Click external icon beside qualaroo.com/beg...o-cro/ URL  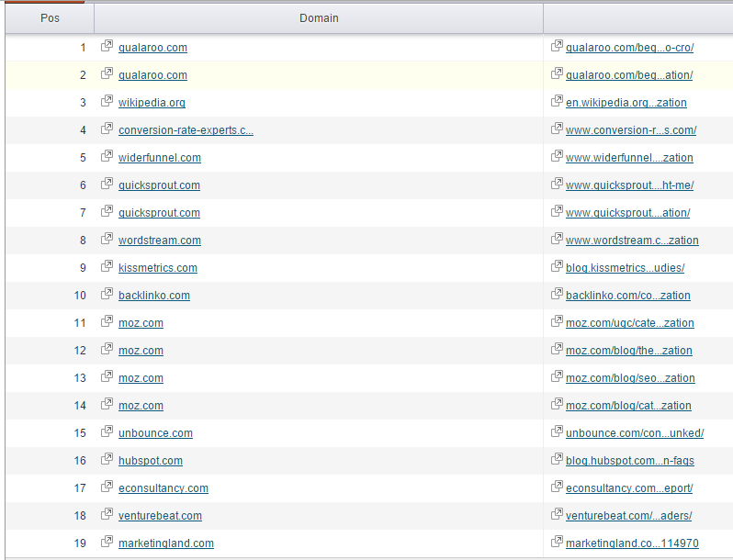click(x=557, y=46)
